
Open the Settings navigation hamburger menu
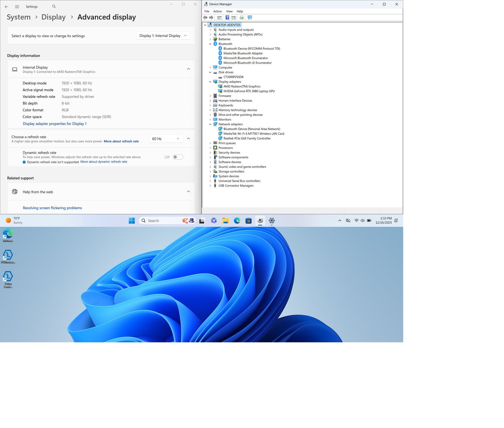coord(17,7)
